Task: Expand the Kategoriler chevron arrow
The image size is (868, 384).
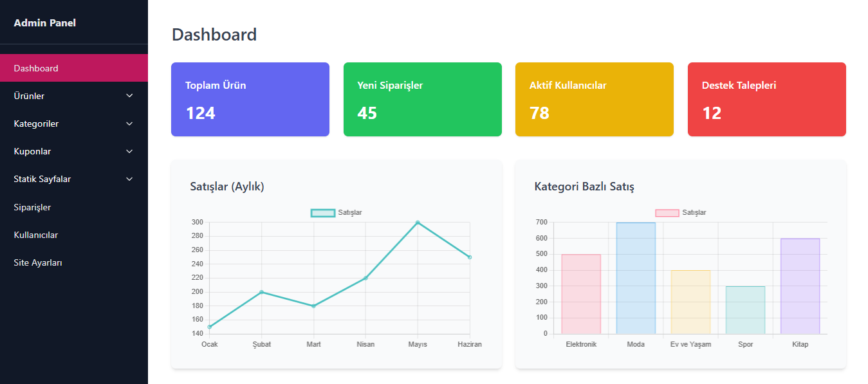Action: 129,123
